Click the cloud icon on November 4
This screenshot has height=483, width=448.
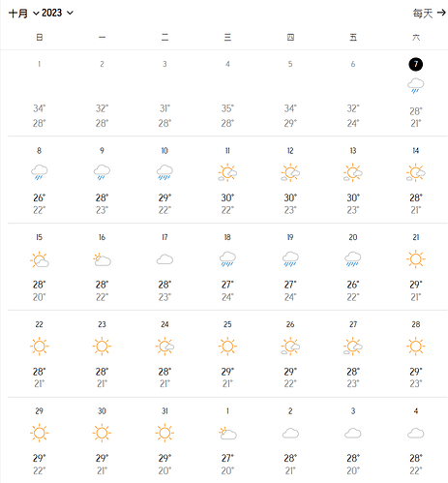point(416,434)
